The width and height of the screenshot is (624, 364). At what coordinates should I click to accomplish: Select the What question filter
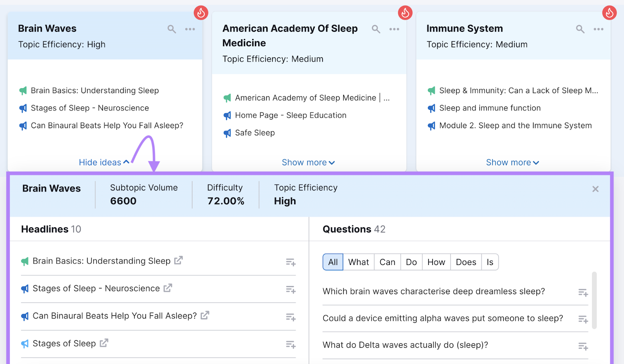(358, 262)
